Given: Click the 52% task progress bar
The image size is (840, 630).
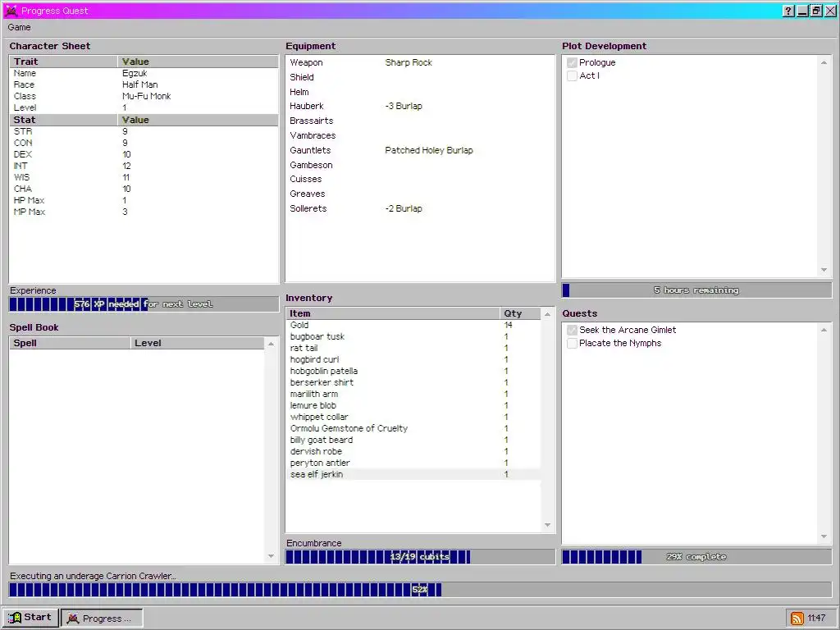Looking at the screenshot, I should click(x=420, y=590).
